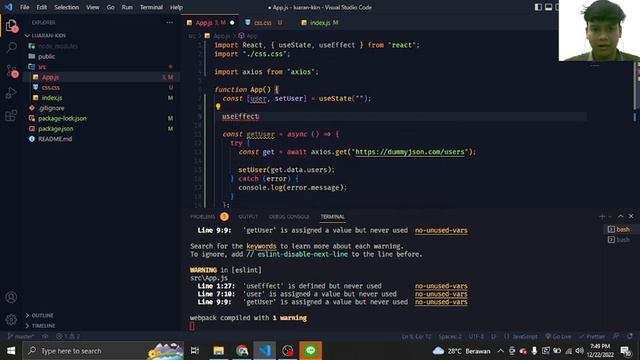Open the Terminal menu
The image size is (640, 360).
pos(151,7)
